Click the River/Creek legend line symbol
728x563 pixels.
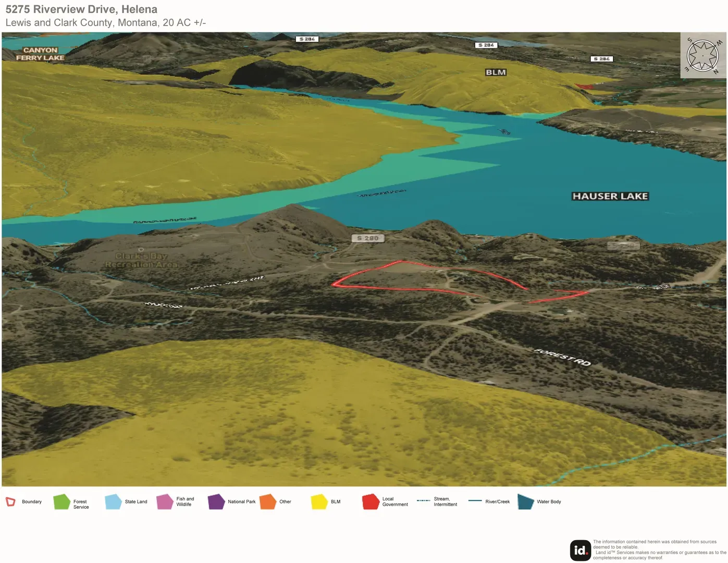[x=475, y=500]
